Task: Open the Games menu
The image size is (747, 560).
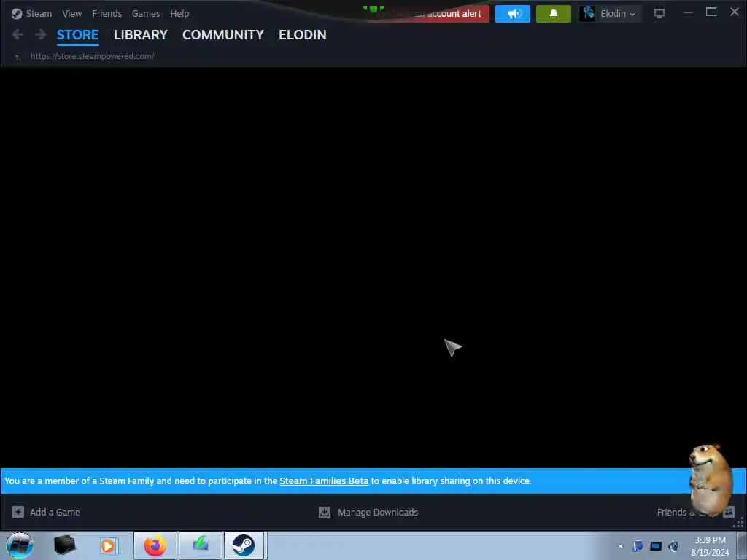Action: [146, 14]
